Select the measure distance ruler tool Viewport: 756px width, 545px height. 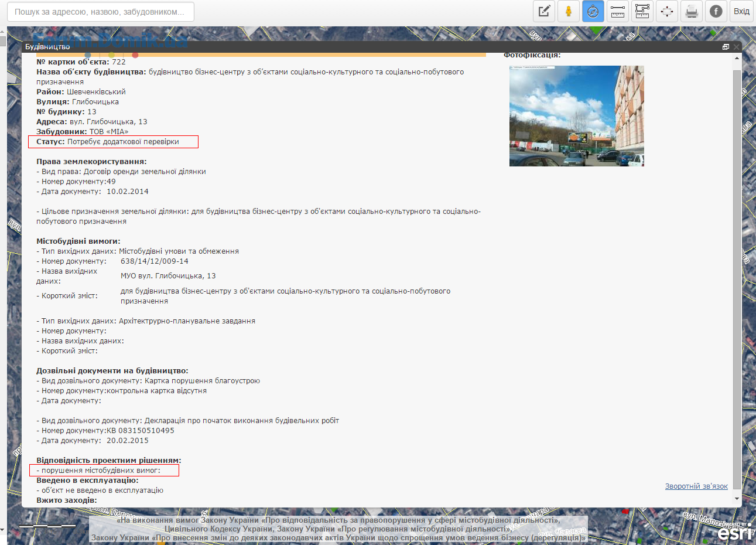tap(618, 11)
